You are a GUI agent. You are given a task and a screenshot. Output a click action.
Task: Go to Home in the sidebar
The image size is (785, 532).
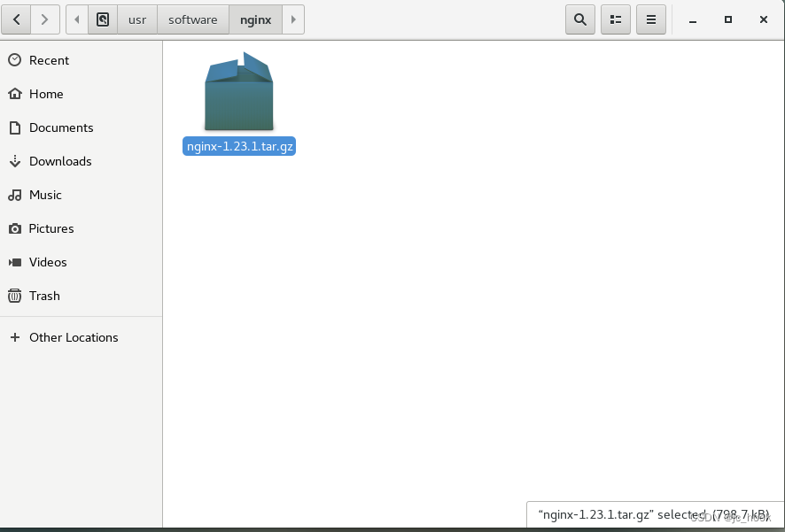point(82,94)
